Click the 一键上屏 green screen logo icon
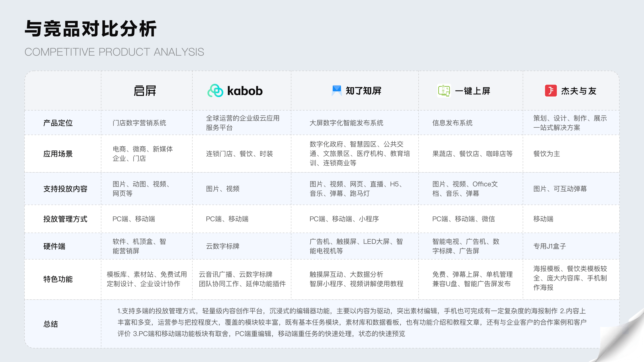This screenshot has width=644, height=362. click(444, 90)
